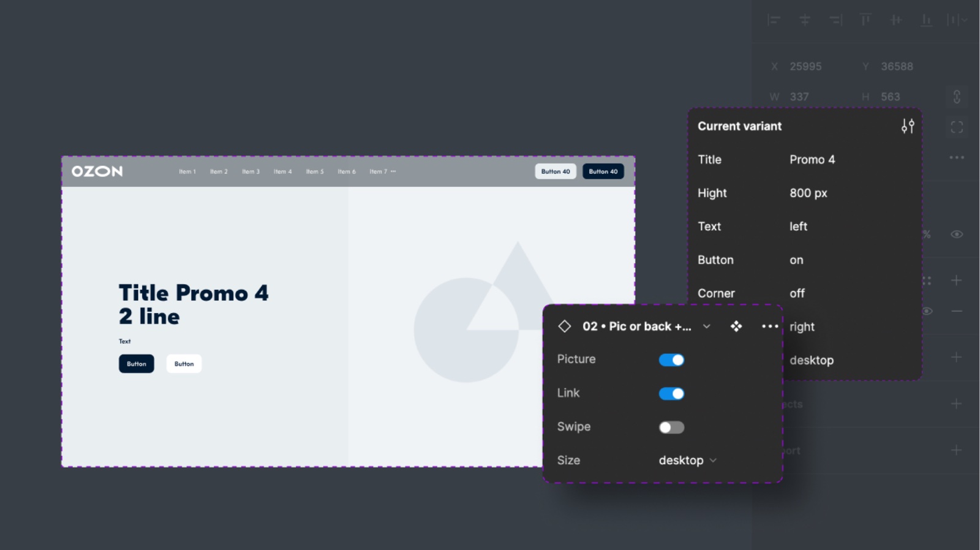This screenshot has width=980, height=550.
Task: Click the diamond instance icon
Action: click(x=565, y=326)
